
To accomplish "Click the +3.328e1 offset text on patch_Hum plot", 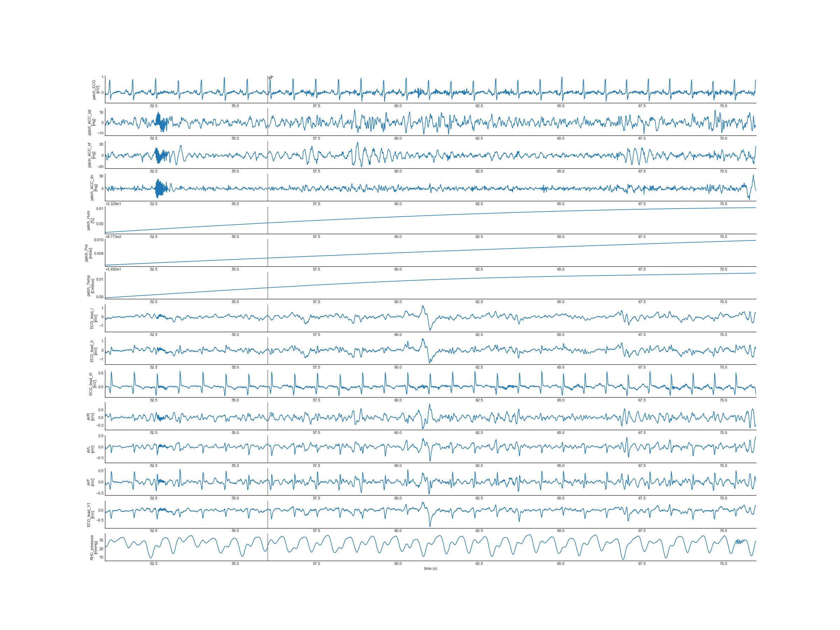I will (113, 204).
